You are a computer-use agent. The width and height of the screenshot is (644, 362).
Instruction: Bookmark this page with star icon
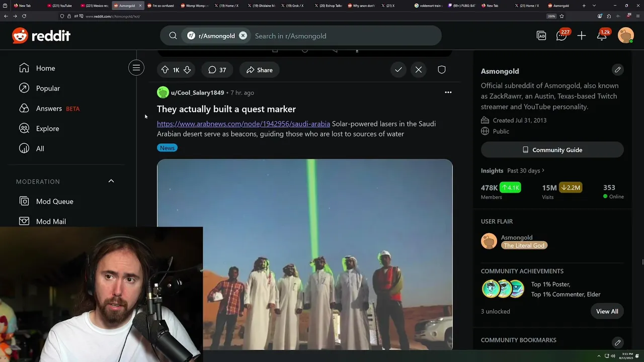click(x=561, y=16)
